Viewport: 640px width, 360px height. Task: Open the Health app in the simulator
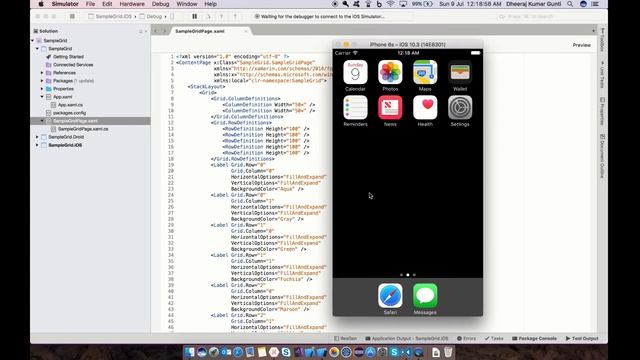pos(425,107)
